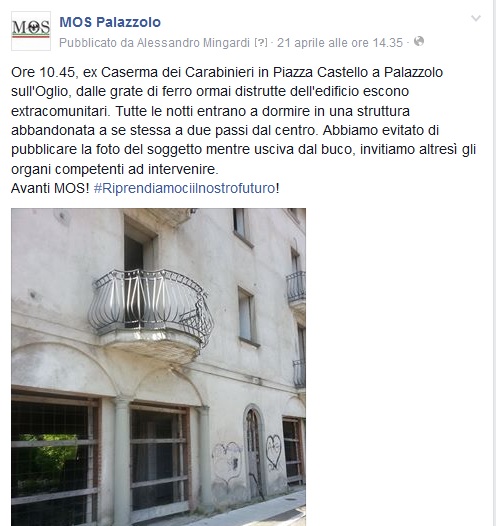
Task: Open Alessandro Mingardi's profile link
Action: [x=194, y=43]
